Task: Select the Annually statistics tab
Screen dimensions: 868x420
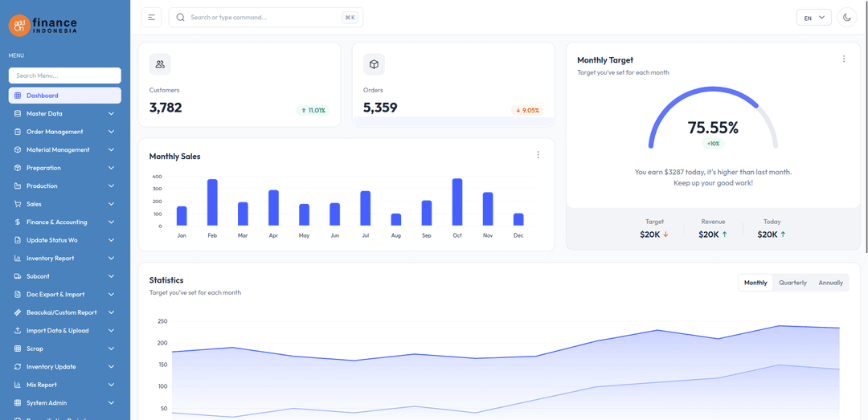Action: [830, 283]
